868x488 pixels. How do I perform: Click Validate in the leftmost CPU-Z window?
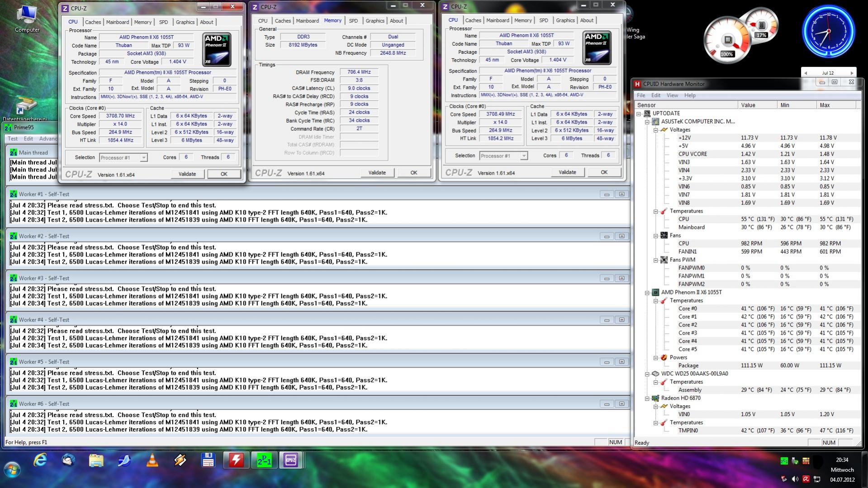(187, 174)
